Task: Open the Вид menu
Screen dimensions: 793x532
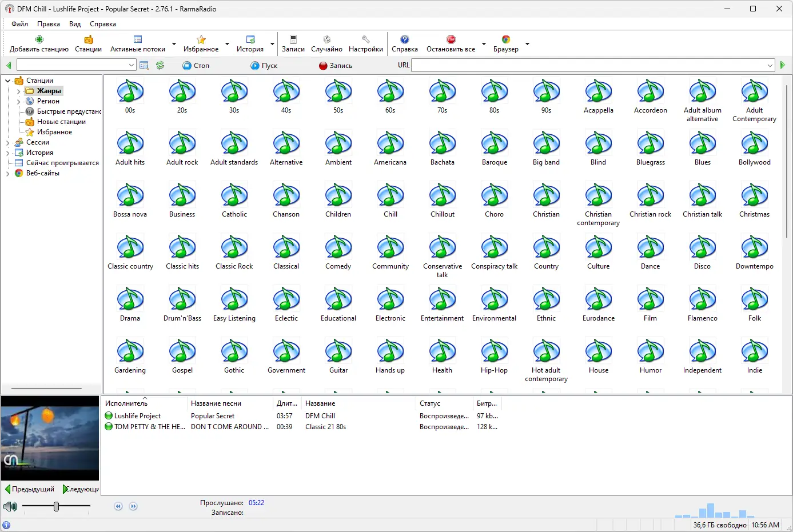Action: coord(75,24)
